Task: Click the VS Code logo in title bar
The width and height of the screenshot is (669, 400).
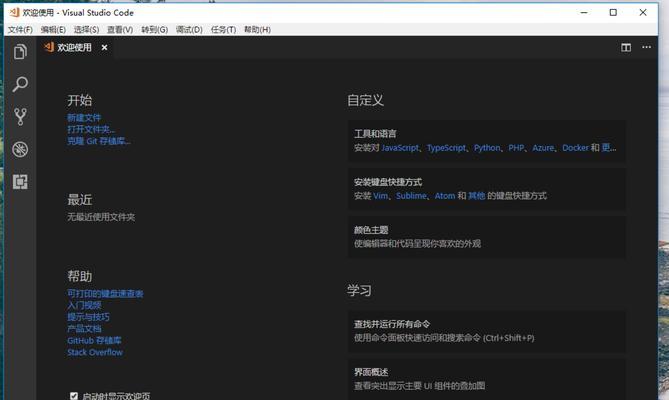Action: click(14, 12)
